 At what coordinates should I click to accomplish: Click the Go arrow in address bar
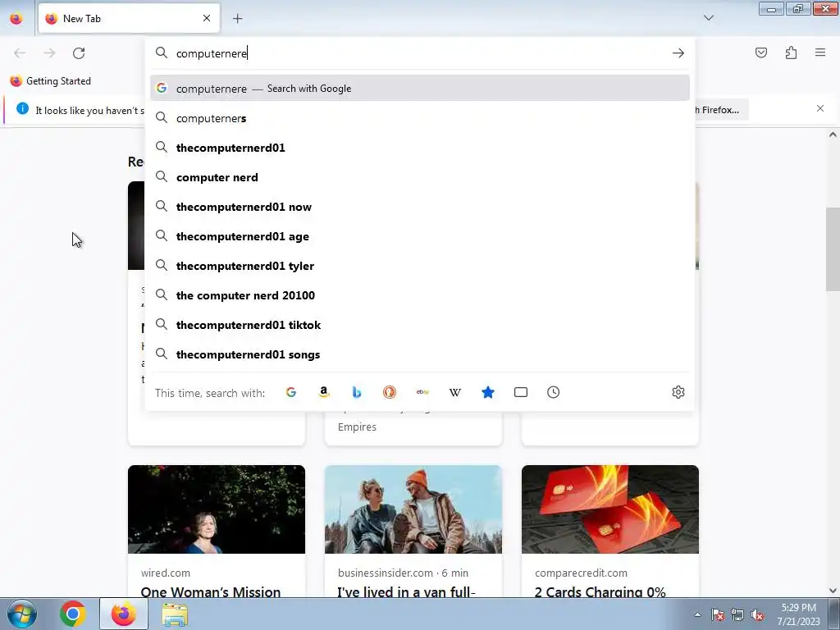point(678,53)
